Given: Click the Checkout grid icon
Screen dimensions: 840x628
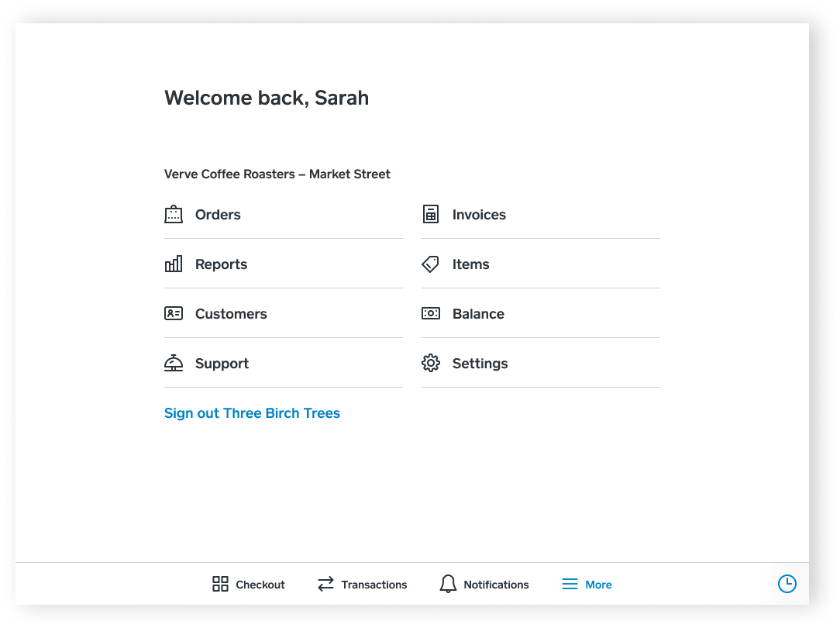Looking at the screenshot, I should point(220,584).
